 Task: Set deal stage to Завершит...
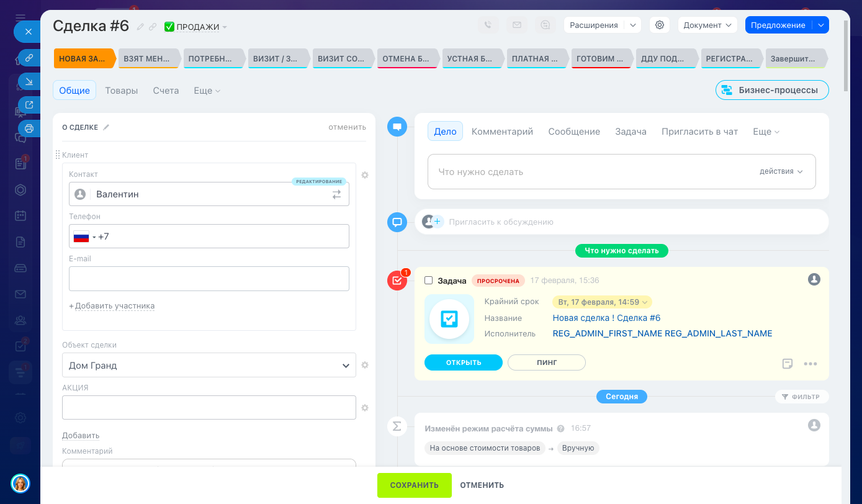(796, 59)
